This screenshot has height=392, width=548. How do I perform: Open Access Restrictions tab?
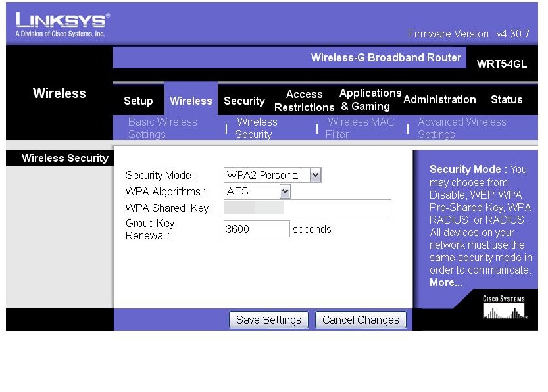tap(305, 101)
